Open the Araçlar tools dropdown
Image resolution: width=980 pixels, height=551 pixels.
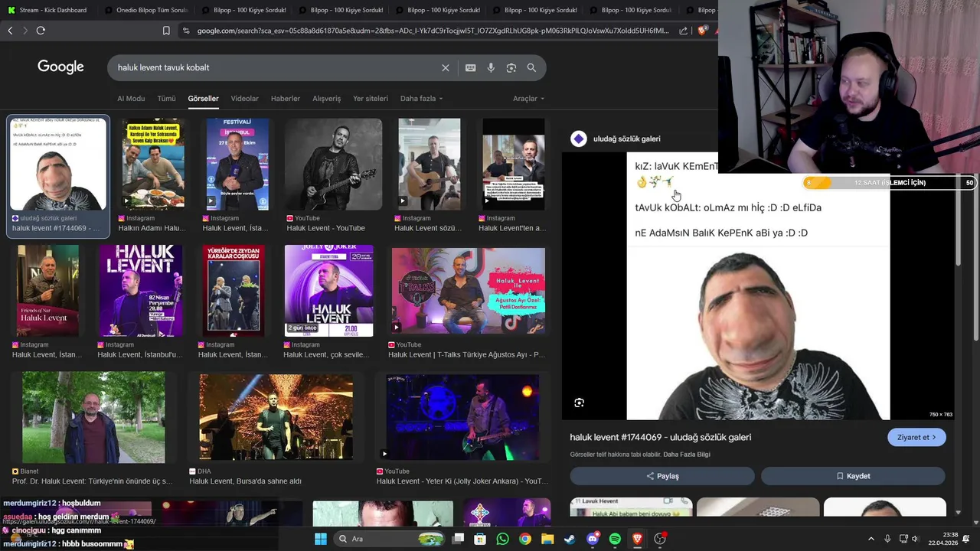(x=528, y=99)
